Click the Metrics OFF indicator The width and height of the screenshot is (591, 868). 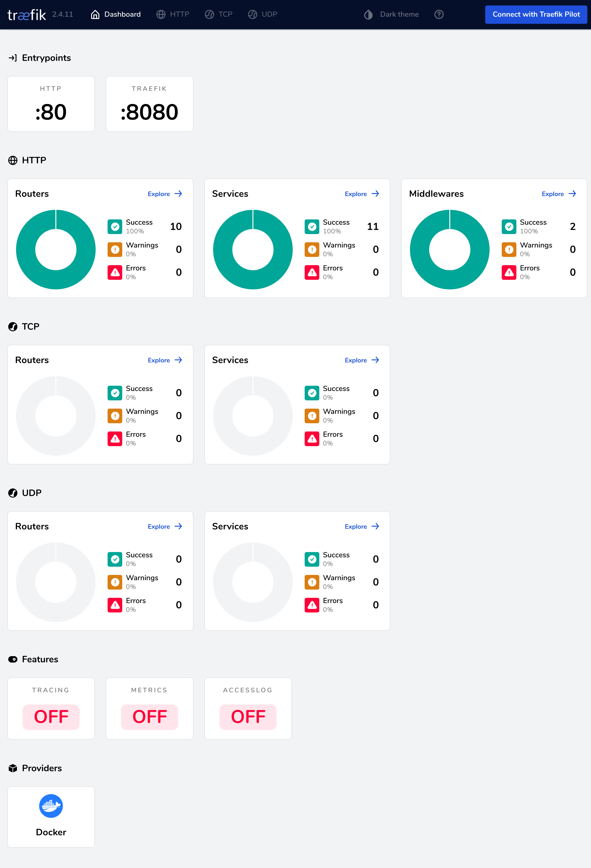(149, 717)
